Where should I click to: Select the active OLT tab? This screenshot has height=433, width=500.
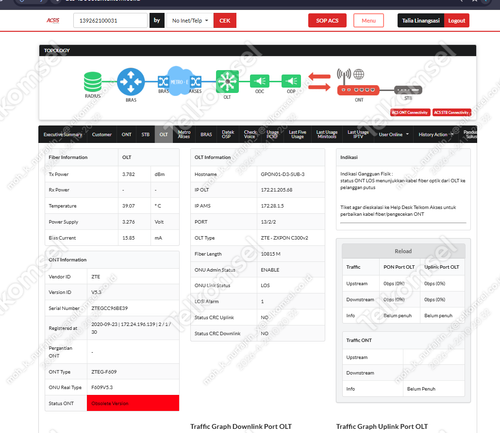click(164, 134)
